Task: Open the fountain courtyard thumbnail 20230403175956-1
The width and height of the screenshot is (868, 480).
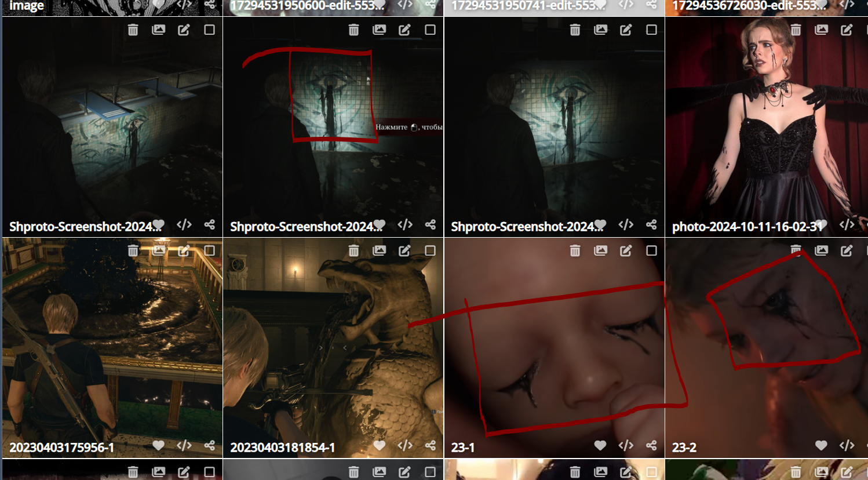Action: pos(112,348)
